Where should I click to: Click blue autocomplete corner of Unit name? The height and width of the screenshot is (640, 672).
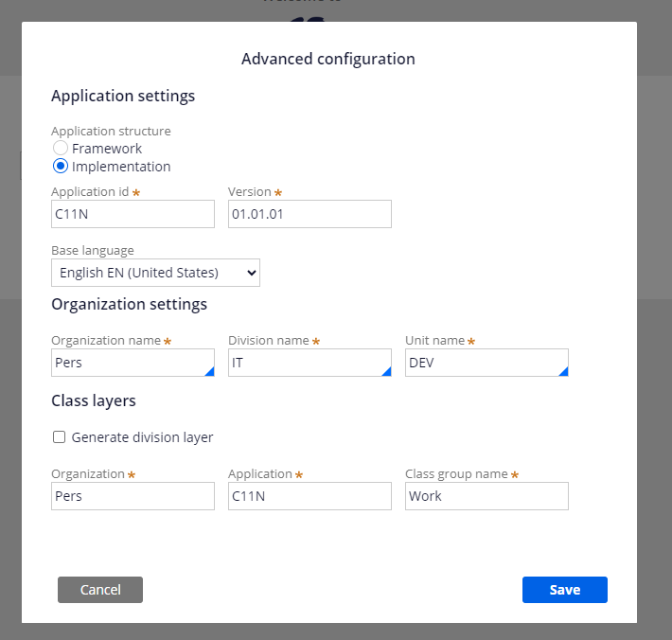pyautogui.click(x=563, y=371)
